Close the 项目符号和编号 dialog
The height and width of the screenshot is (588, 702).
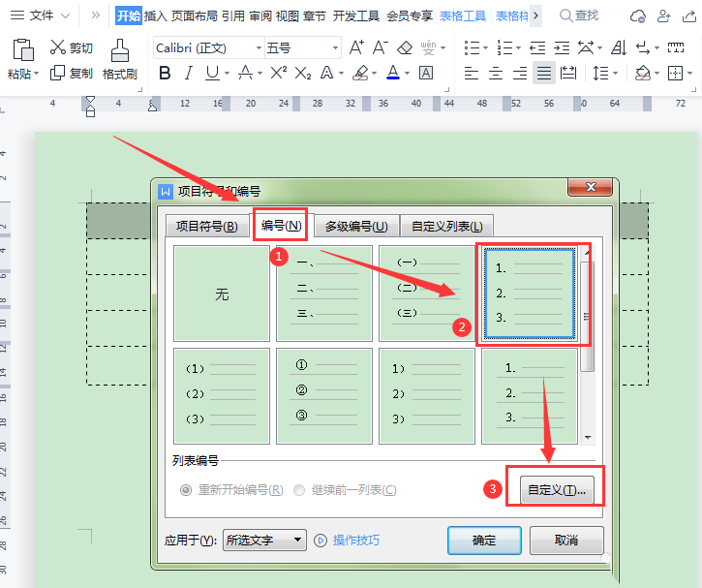coord(590,187)
